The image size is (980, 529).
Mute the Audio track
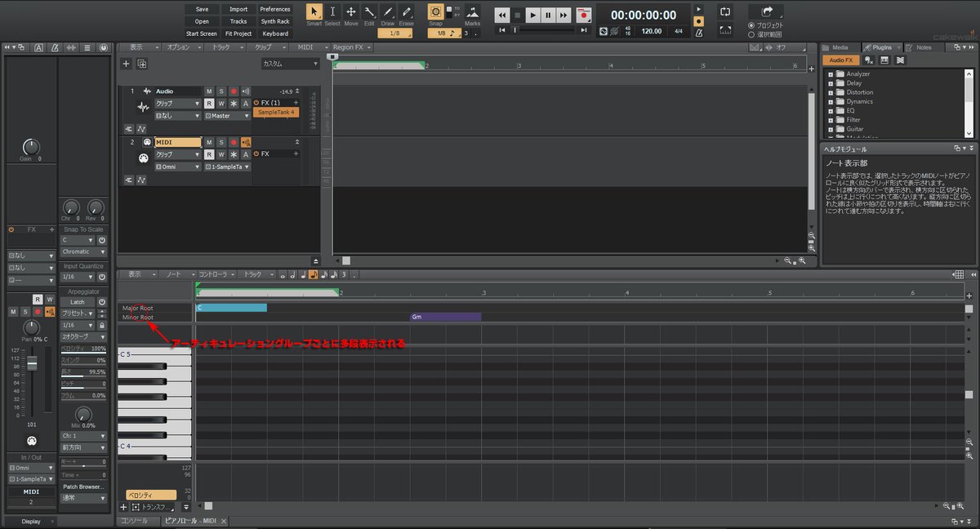point(209,91)
